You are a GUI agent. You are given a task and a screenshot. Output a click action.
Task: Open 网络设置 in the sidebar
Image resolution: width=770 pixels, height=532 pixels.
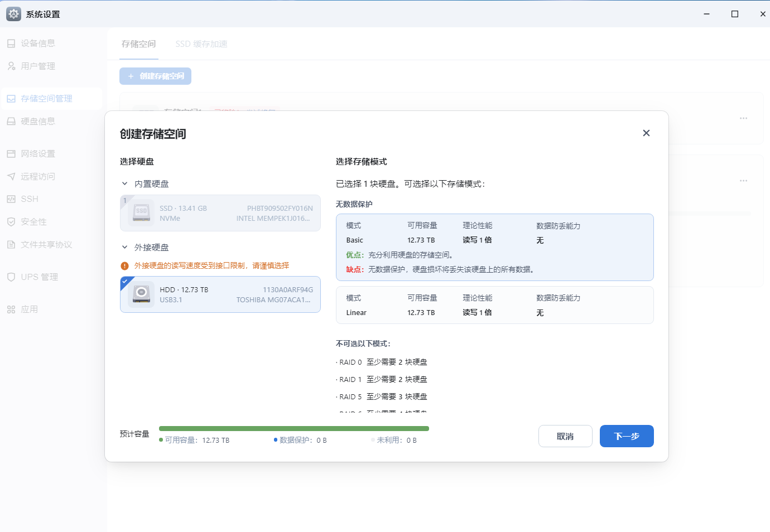coord(38,153)
